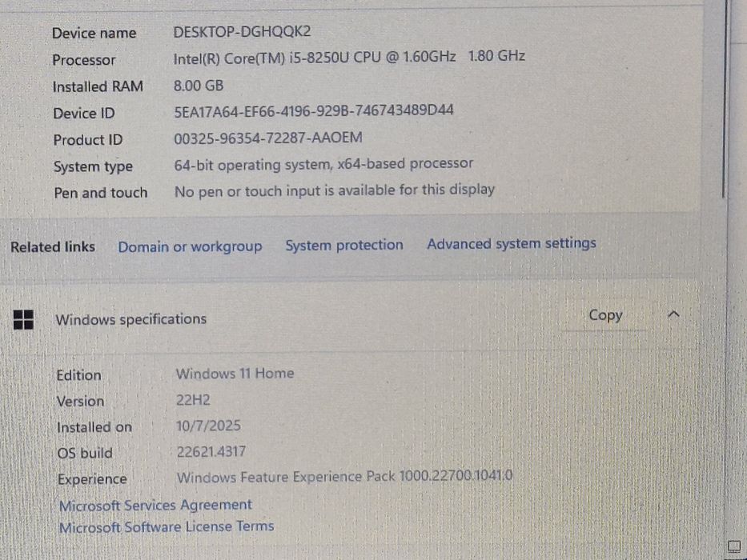Open Microsoft Software License Terms
Screen dimensions: 747x560
[167, 527]
